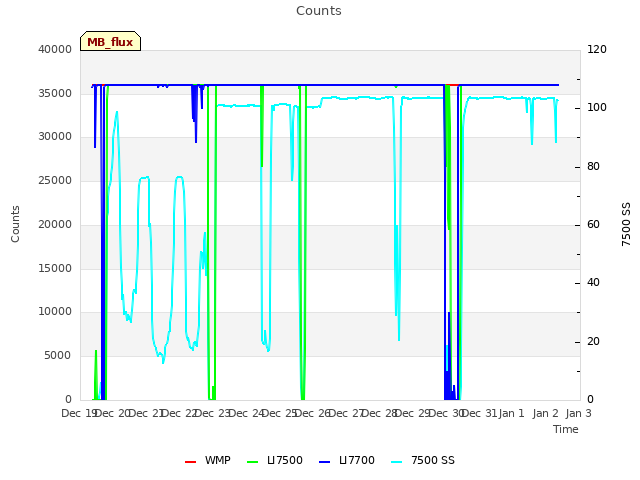Click the Jan 1 date label

point(512,413)
